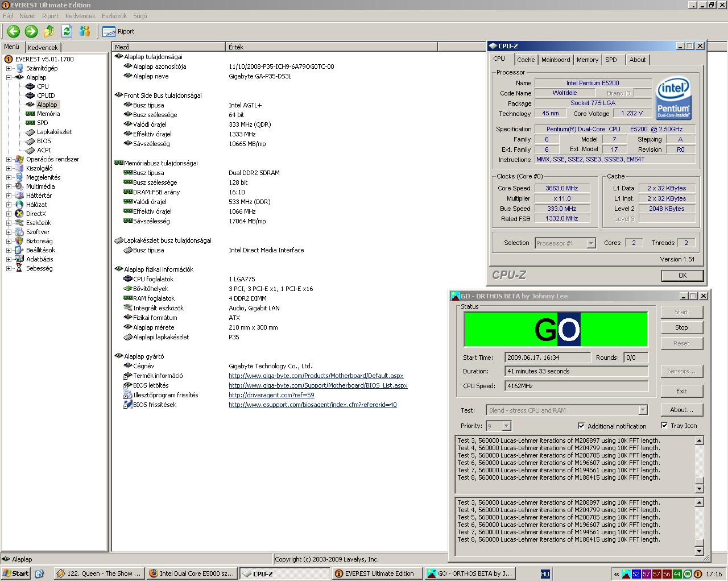Screen dimensions: 728x582
Task: Switch to CPU-Z SPD tab
Action: [x=611, y=60]
